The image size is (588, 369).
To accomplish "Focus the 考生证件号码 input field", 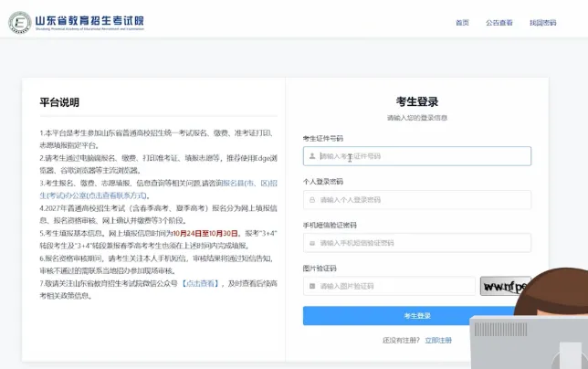I will (417, 156).
